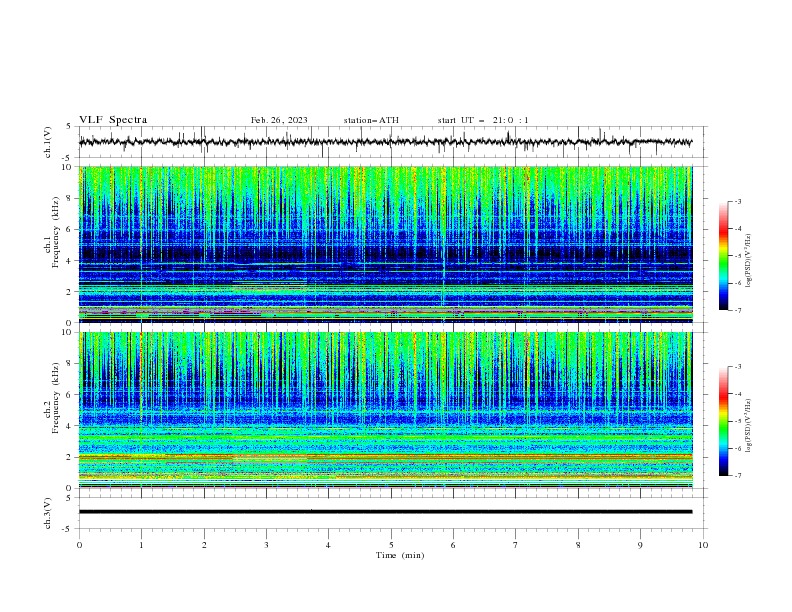Click the log(PSD) label beside ch.2 colorbar
Screen dimensions: 792x612
749,426
